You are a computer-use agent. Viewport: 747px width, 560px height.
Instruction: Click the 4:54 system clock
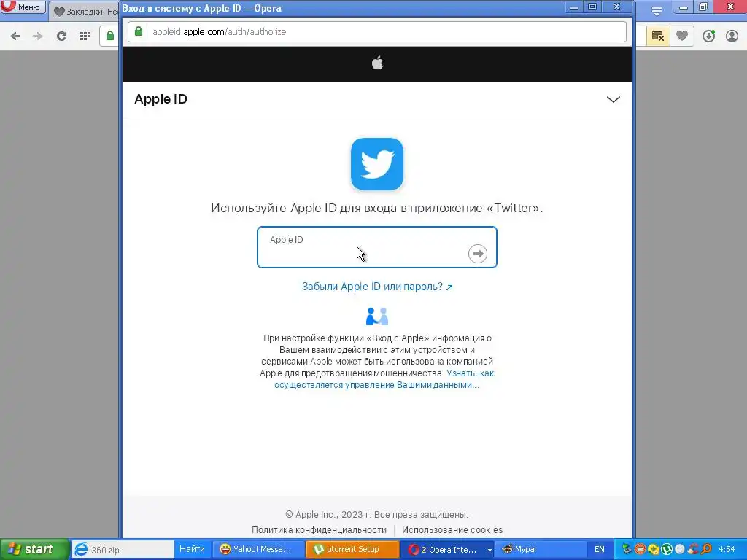point(727,550)
